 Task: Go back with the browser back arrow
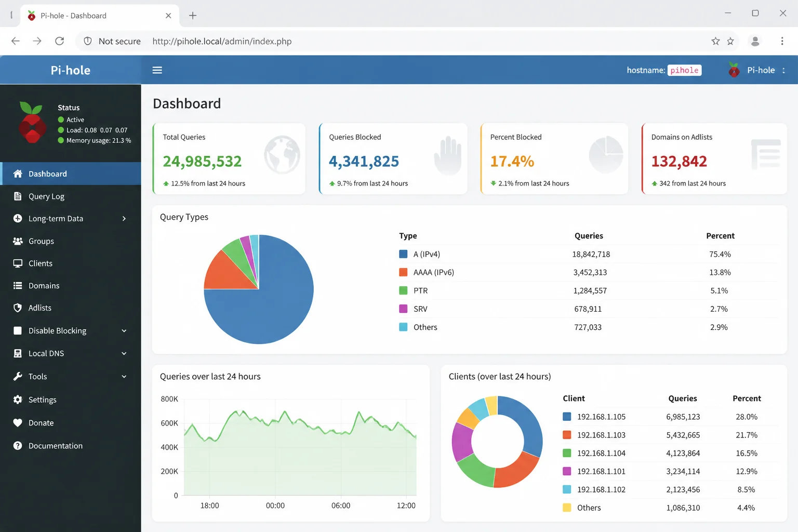[16, 41]
